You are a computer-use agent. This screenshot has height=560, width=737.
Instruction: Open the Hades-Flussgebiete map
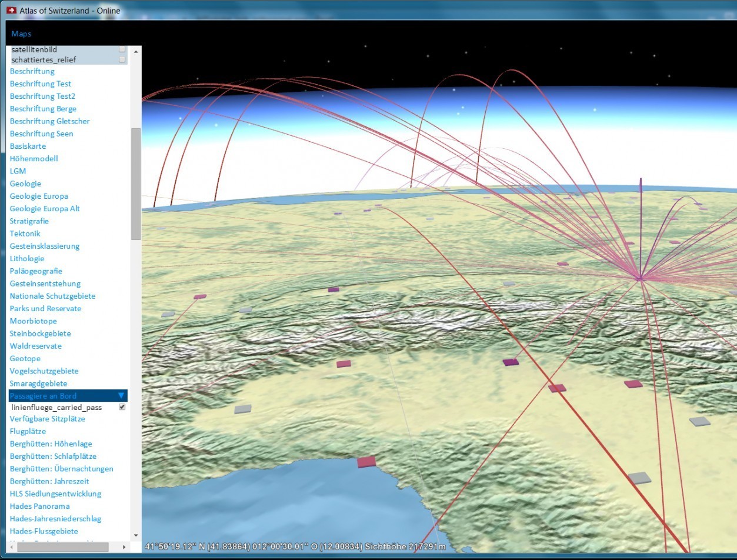point(44,531)
